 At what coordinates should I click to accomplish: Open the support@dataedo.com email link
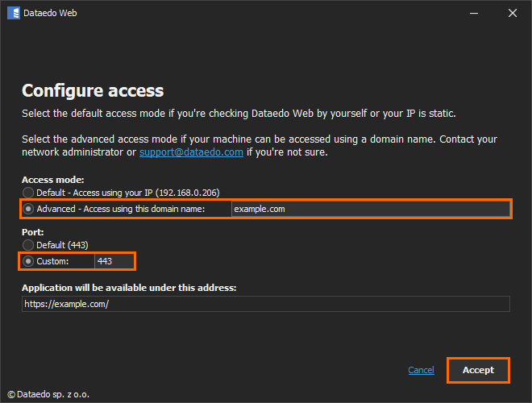click(x=191, y=152)
